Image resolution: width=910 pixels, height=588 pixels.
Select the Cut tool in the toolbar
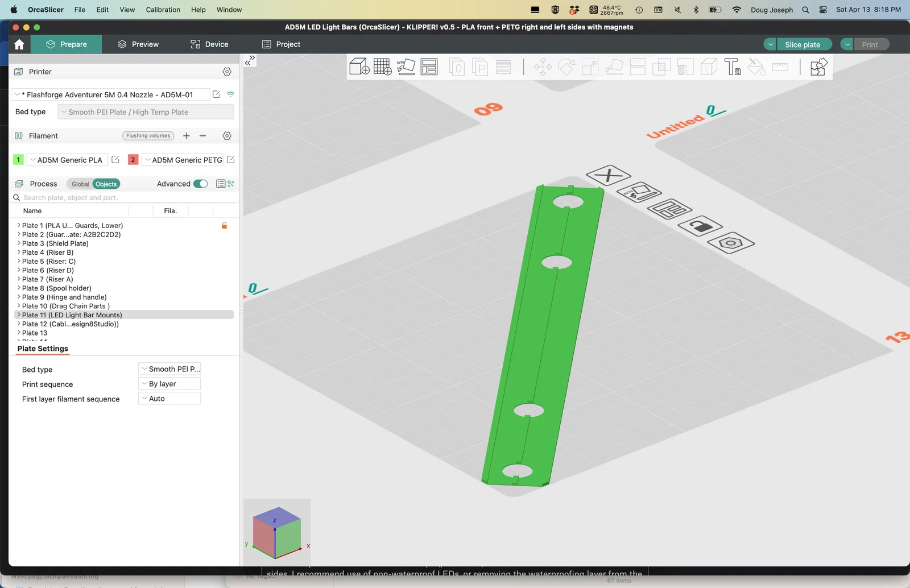pos(638,67)
